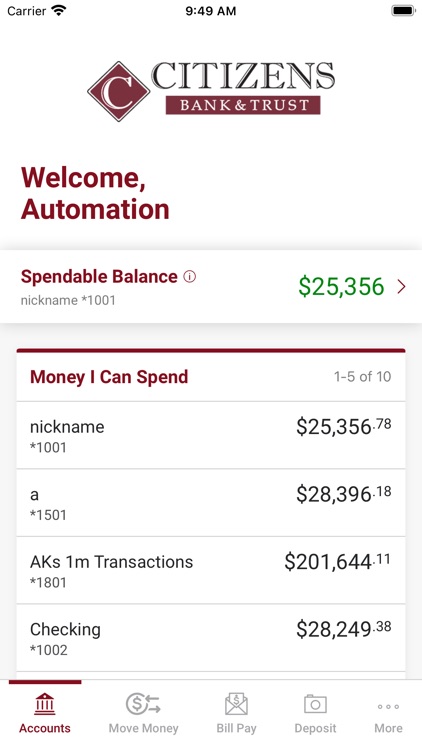This screenshot has height=750, width=422.
Task: Tap the More three-dots icon
Action: pos(388,706)
